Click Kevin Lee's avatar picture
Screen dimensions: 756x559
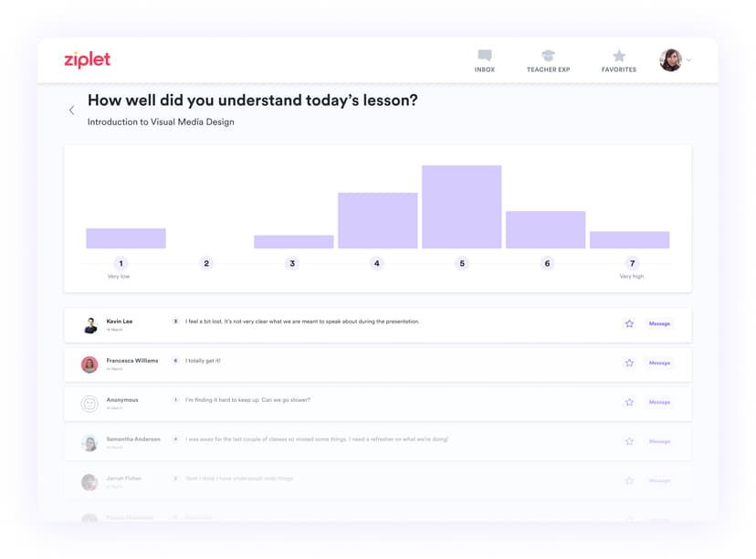click(x=89, y=325)
